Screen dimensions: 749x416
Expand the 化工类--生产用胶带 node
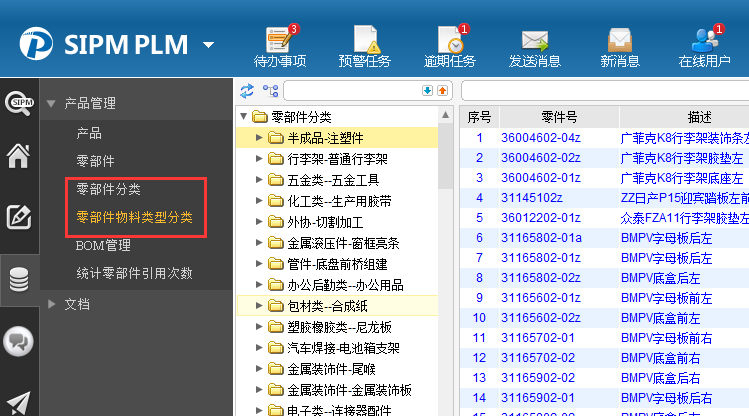(259, 201)
